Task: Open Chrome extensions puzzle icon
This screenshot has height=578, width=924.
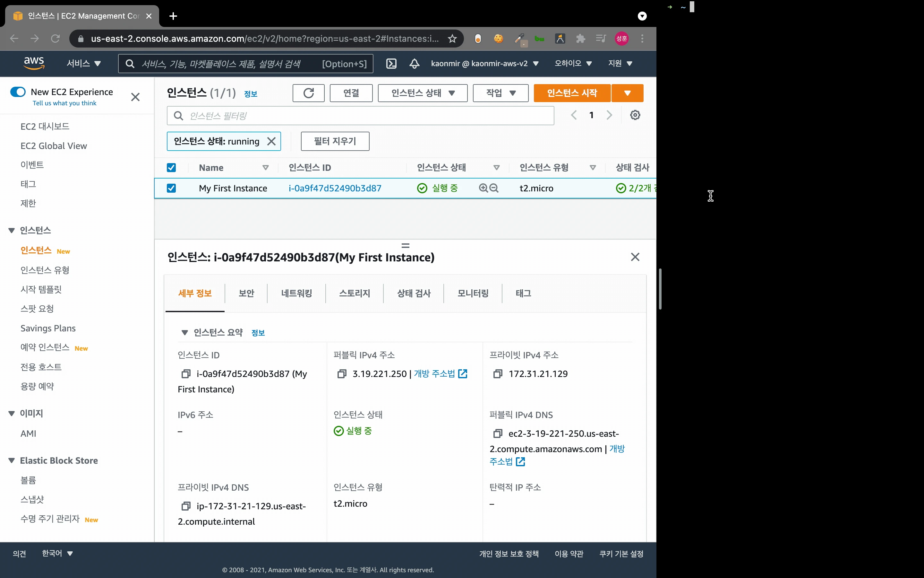Action: pos(580,39)
